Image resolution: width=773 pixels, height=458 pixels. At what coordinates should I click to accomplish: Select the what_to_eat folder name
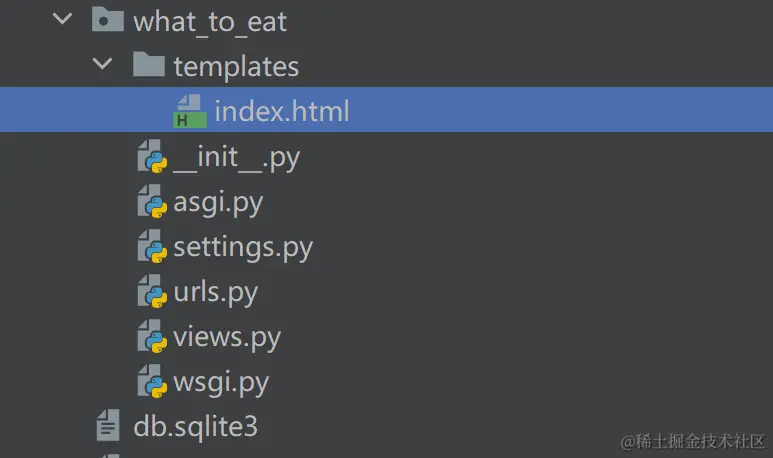click(x=210, y=22)
